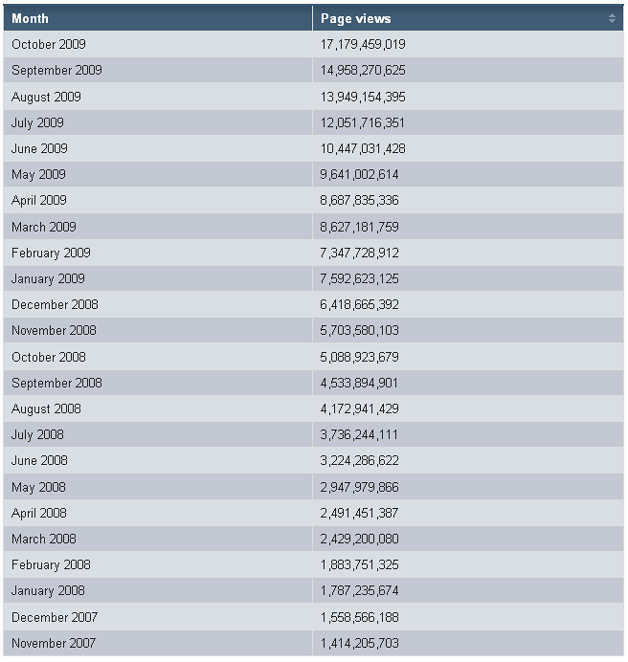
Task: Select page views value 5,088,923,679
Action: point(360,357)
